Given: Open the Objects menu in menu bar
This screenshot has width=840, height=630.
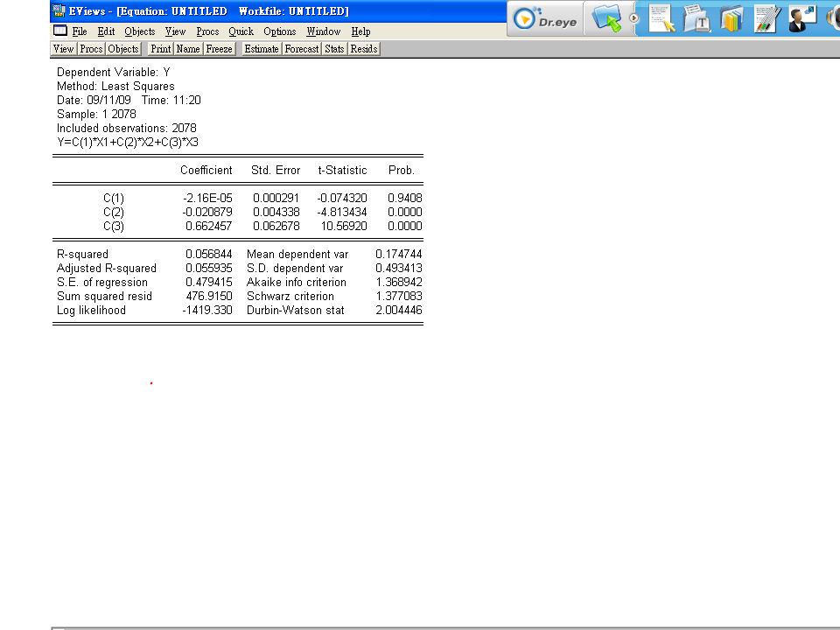Looking at the screenshot, I should pyautogui.click(x=140, y=31).
